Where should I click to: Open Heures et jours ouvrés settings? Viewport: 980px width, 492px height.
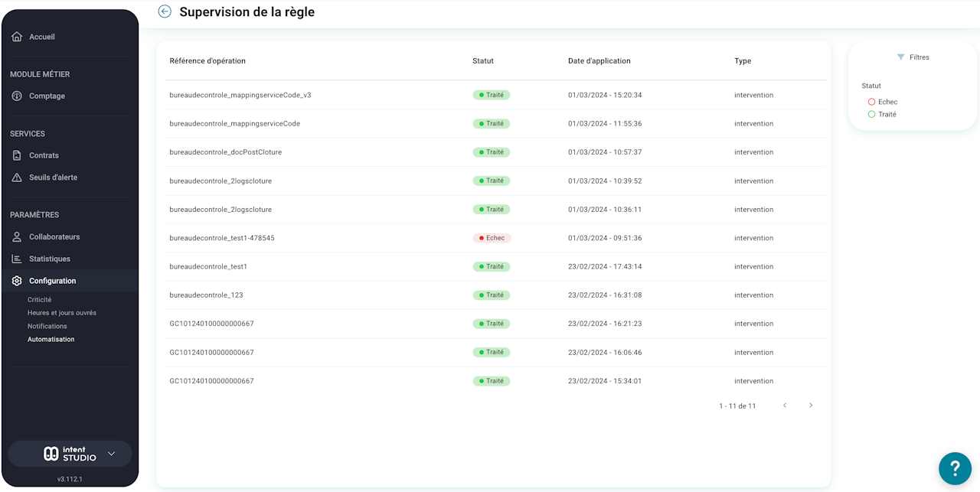click(x=62, y=313)
